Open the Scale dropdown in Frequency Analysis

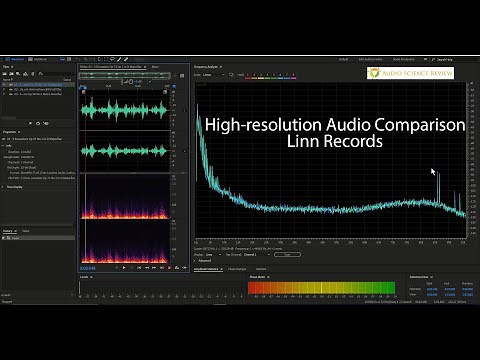pos(214,75)
